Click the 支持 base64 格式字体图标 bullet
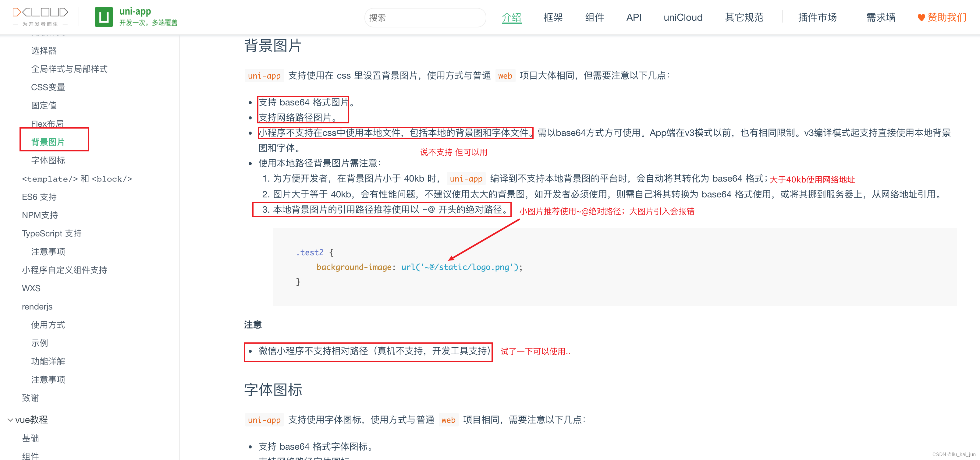The image size is (980, 460). (315, 446)
